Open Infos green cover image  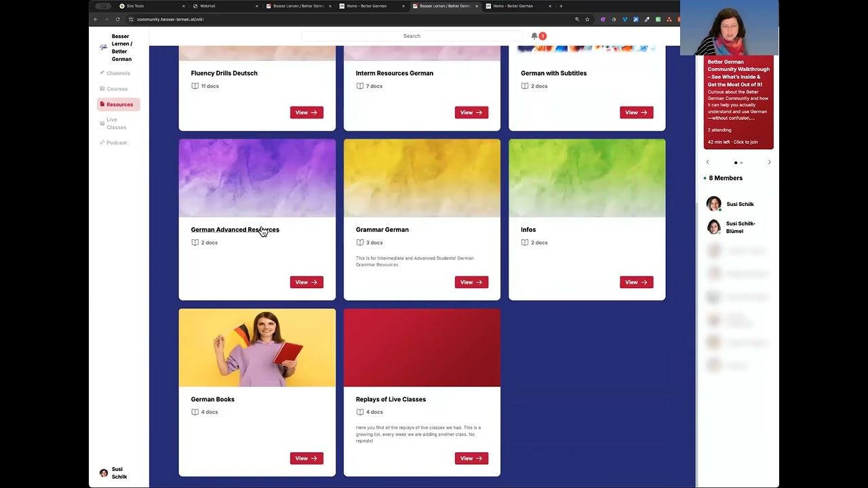587,178
